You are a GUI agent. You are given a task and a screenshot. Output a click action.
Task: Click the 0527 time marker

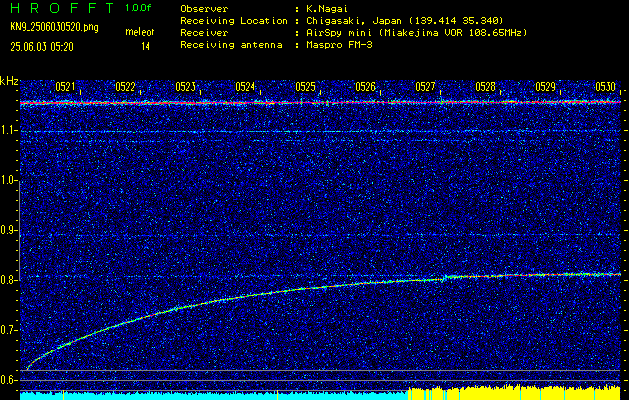tap(425, 87)
